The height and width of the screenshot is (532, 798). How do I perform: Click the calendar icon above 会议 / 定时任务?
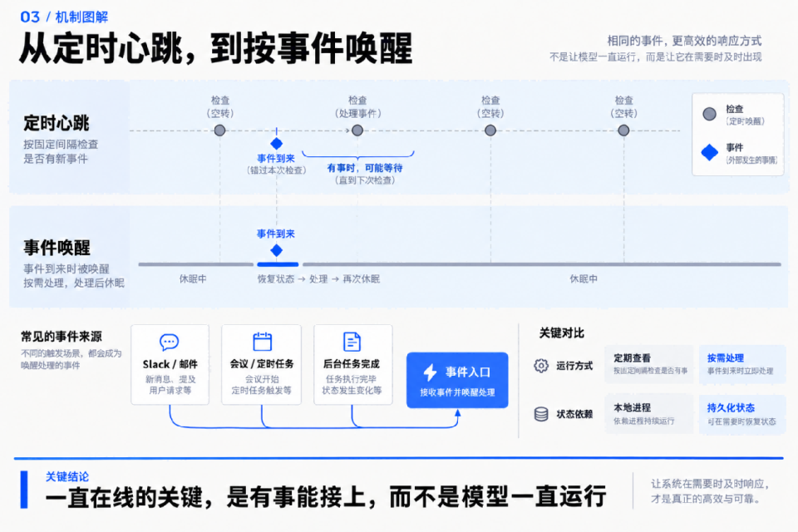(262, 342)
